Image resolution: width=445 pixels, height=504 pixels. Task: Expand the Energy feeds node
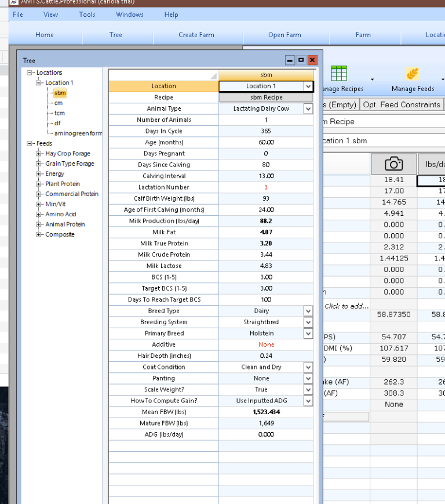click(x=38, y=174)
